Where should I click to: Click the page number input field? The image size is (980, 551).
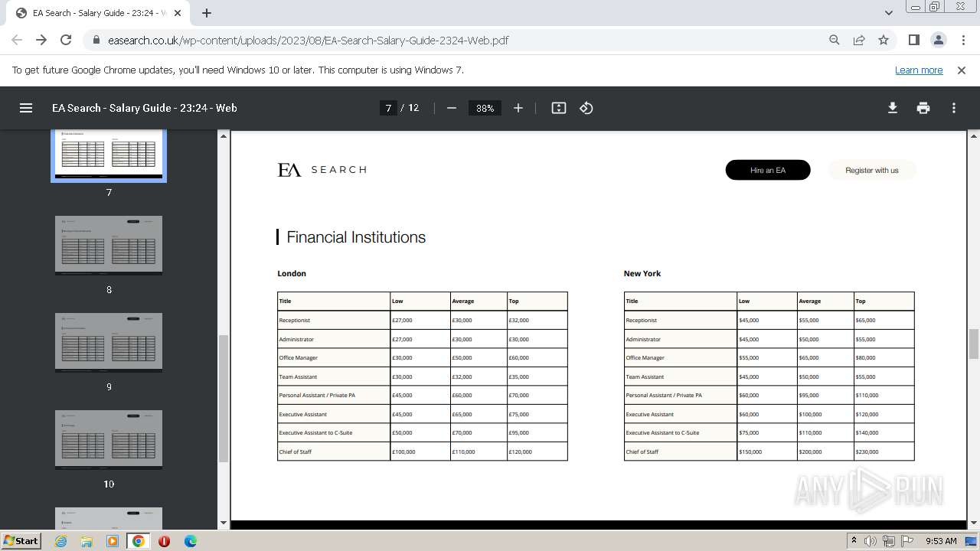[388, 108]
